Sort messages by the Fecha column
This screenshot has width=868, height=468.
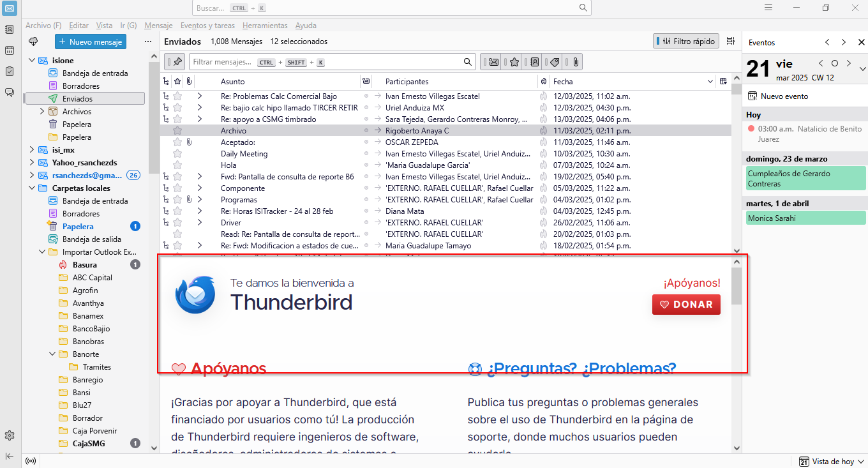point(632,82)
